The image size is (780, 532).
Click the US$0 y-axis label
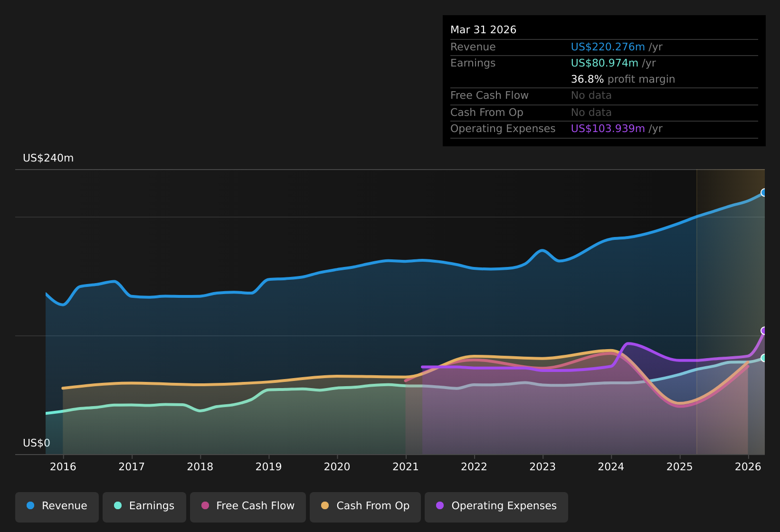pyautogui.click(x=37, y=443)
